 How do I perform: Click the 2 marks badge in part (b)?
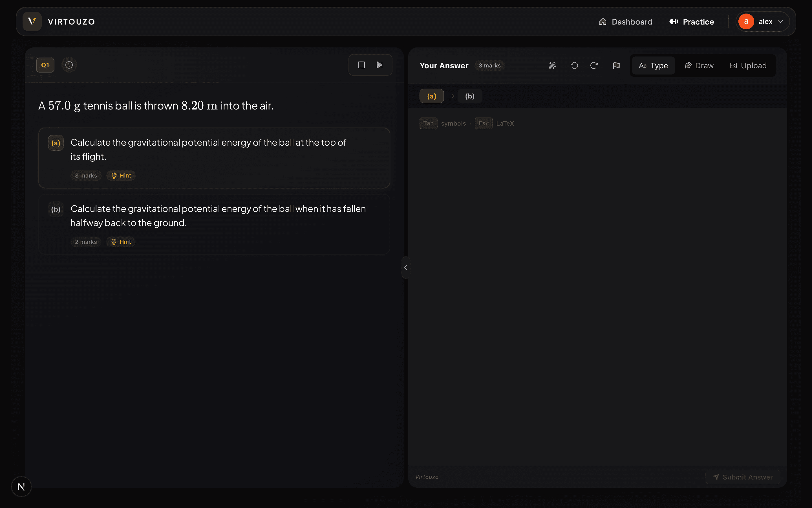[x=86, y=242]
